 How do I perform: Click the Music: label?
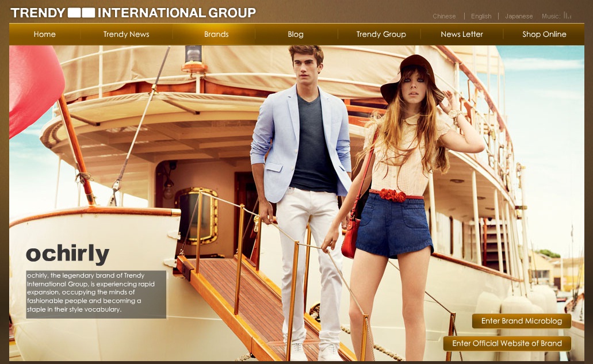coord(551,16)
